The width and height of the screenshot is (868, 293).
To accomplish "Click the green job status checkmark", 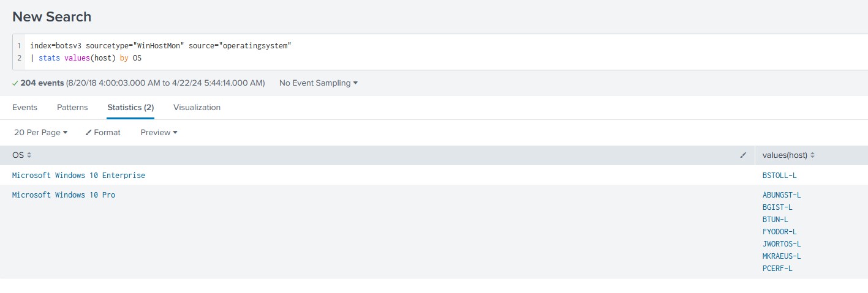I will click(x=15, y=83).
